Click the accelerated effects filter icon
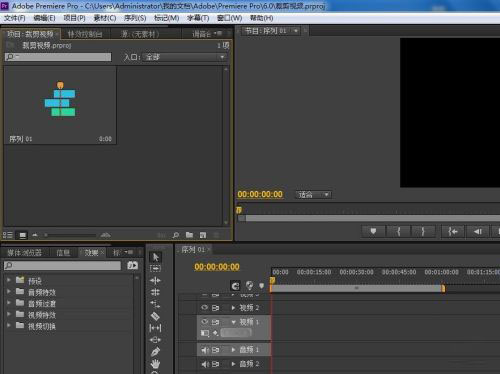Viewport: 500px width, 374px height. click(x=132, y=265)
